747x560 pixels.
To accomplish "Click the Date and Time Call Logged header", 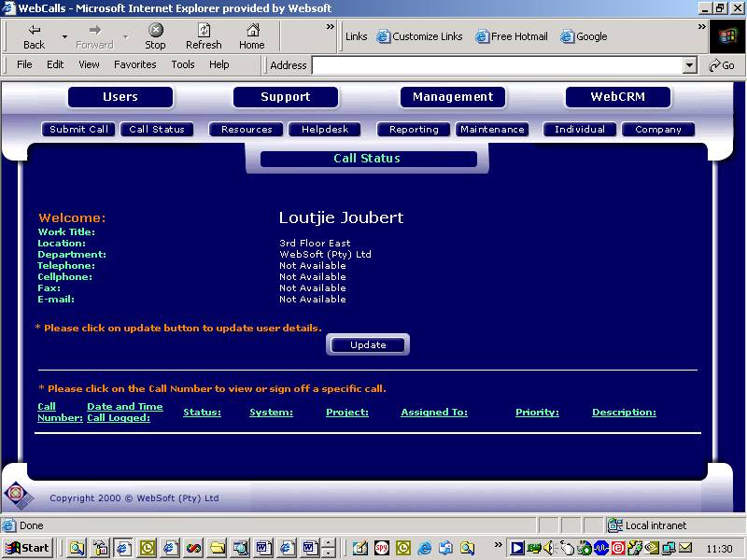I will click(125, 413).
